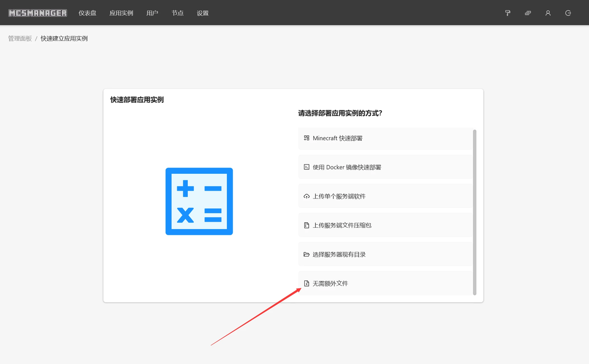Image resolution: width=589 pixels, height=364 pixels.
Task: Click the file icon beside 无需额外文件
Action: click(x=306, y=283)
